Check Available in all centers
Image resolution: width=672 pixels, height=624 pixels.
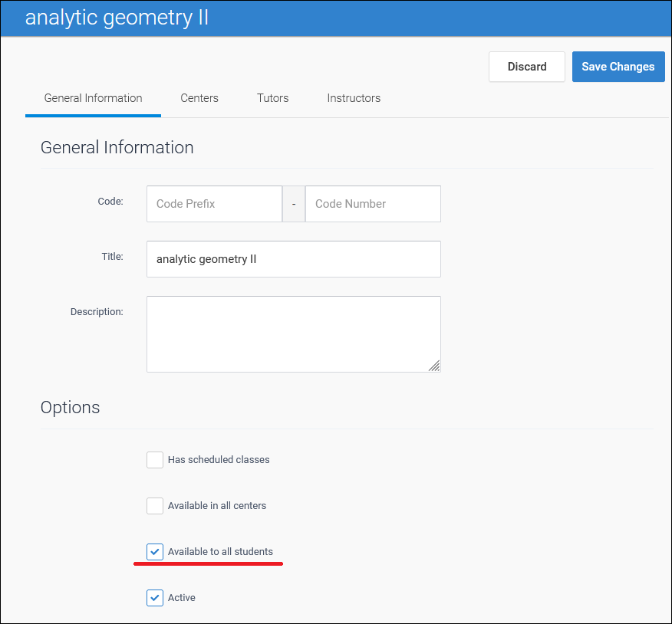(155, 506)
